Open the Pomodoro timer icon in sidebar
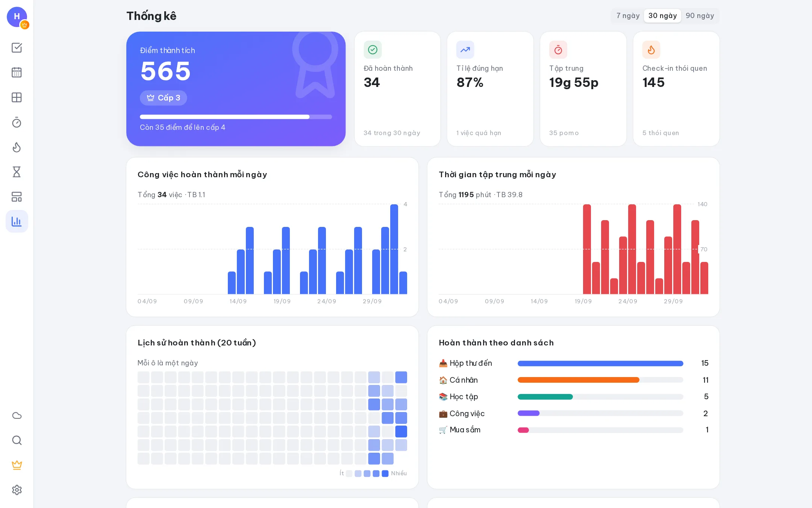 pos(17,122)
